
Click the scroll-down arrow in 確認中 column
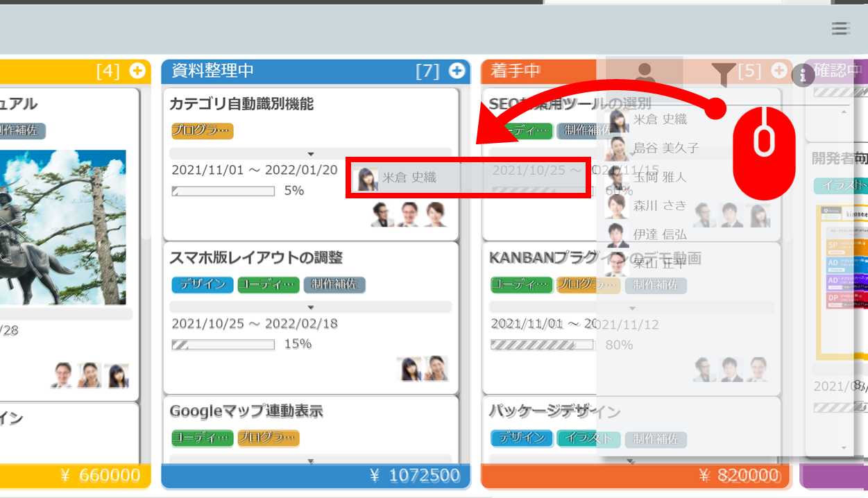click(x=844, y=448)
